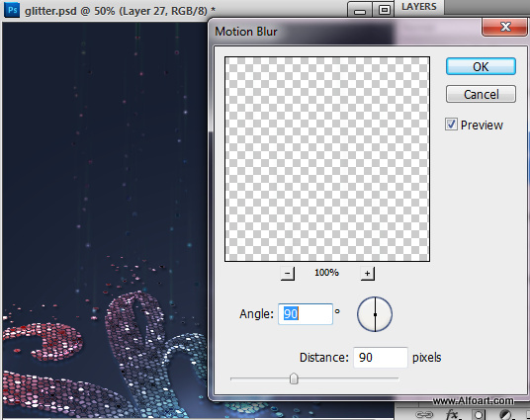Click the Photoshop Ps document icon

click(x=12, y=10)
